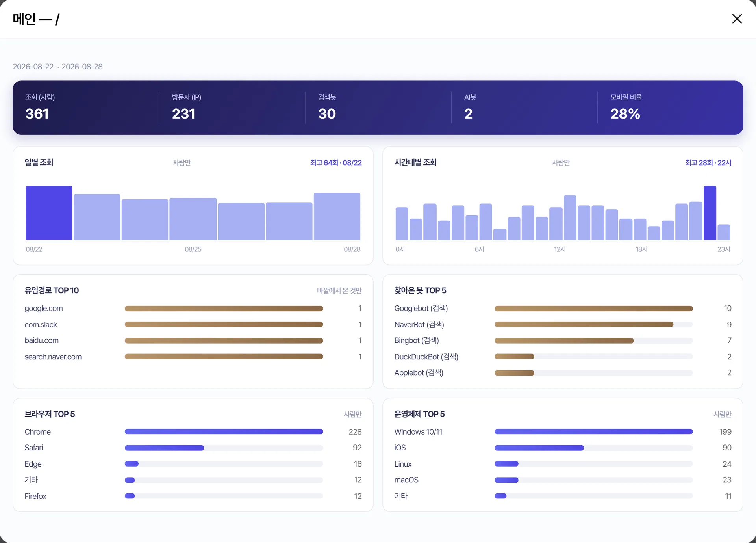Screen dimensions: 756x543
Task: Select the search.naver.com referrer row label
Action: coord(53,357)
